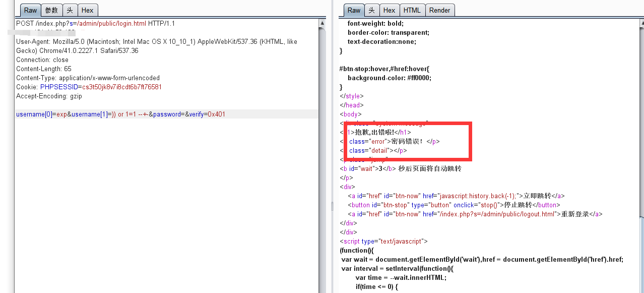Open the Hex view of the response

coord(389,10)
